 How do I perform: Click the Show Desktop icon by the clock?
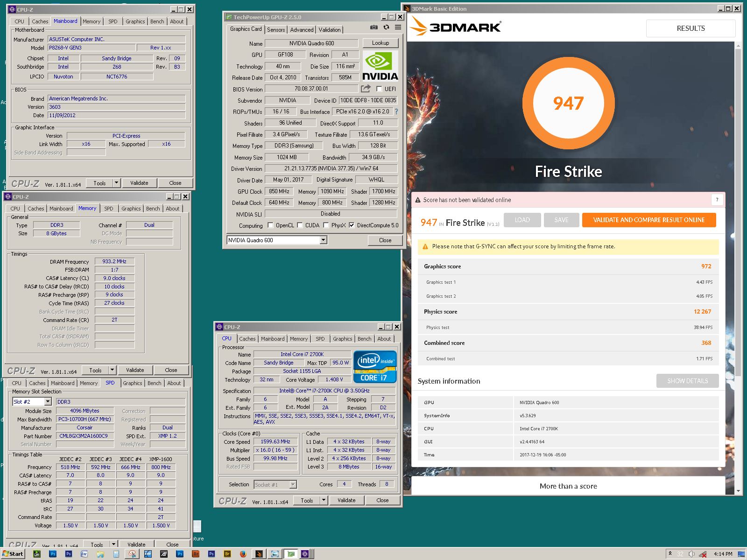click(741, 554)
